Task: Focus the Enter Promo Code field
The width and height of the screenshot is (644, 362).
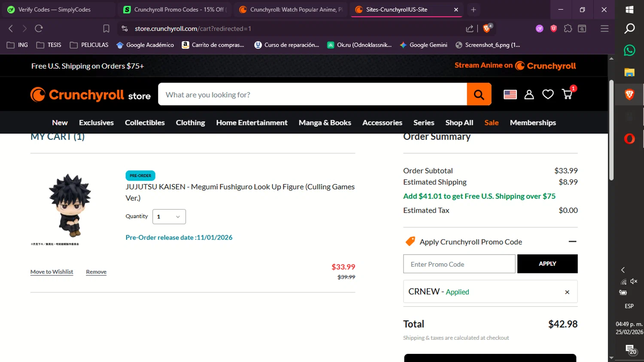Action: [459, 264]
